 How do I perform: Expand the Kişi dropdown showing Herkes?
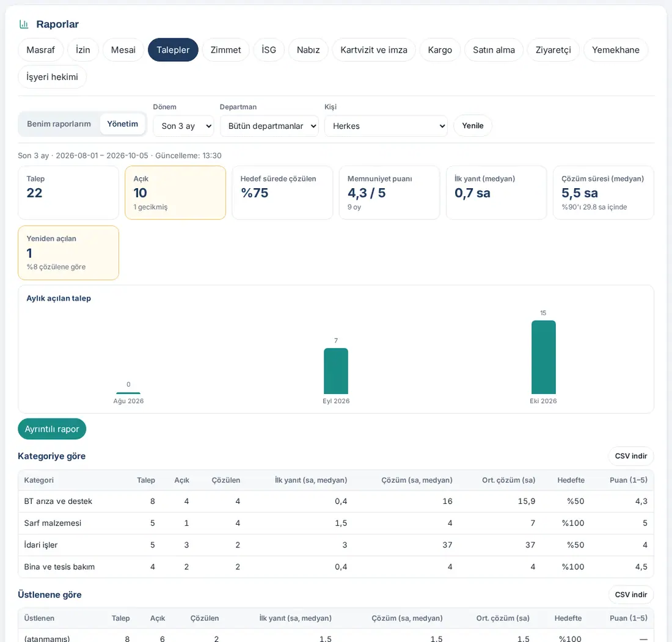click(x=386, y=126)
